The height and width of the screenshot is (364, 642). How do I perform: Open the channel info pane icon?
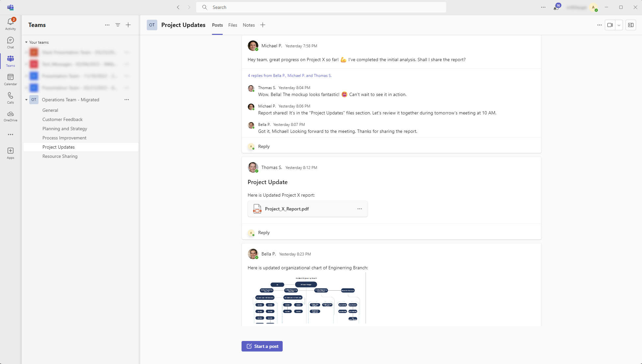click(631, 25)
